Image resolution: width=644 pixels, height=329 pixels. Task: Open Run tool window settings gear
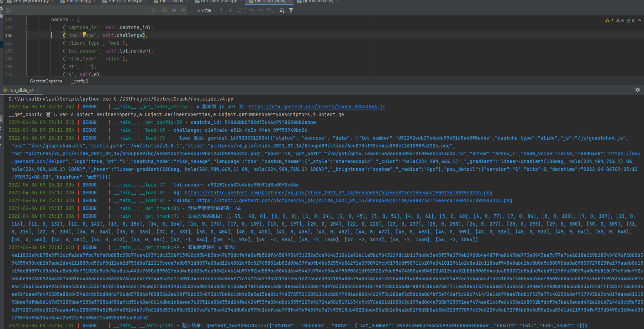click(x=637, y=90)
